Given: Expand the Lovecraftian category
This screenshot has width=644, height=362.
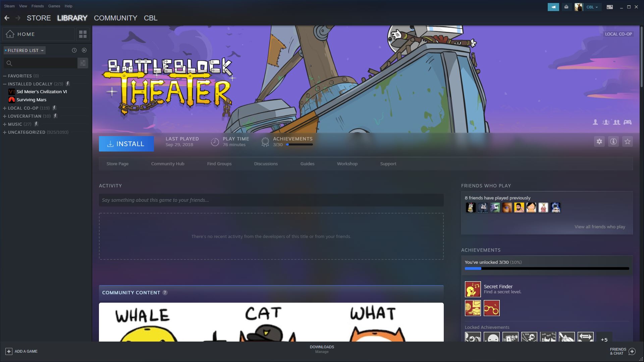Looking at the screenshot, I should 5,116.
